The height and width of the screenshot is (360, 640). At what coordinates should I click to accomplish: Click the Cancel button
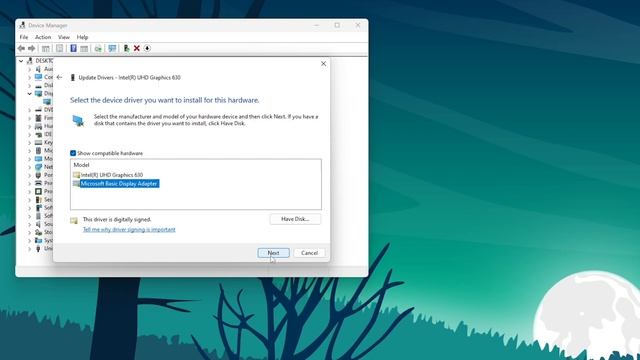coord(309,253)
